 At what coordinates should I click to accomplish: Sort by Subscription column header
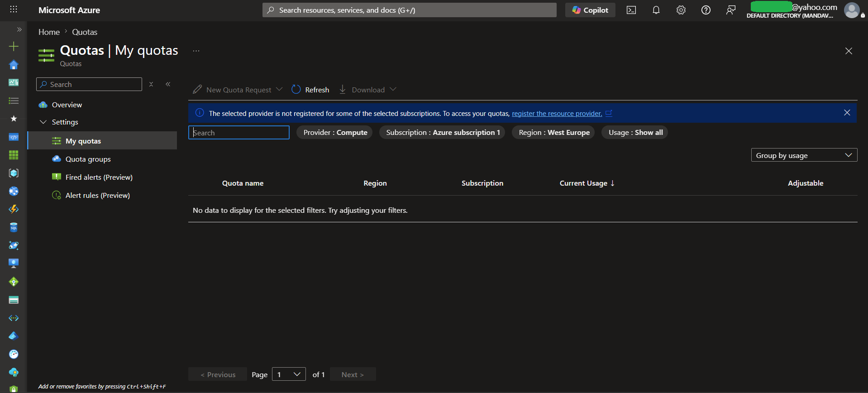[x=482, y=183]
